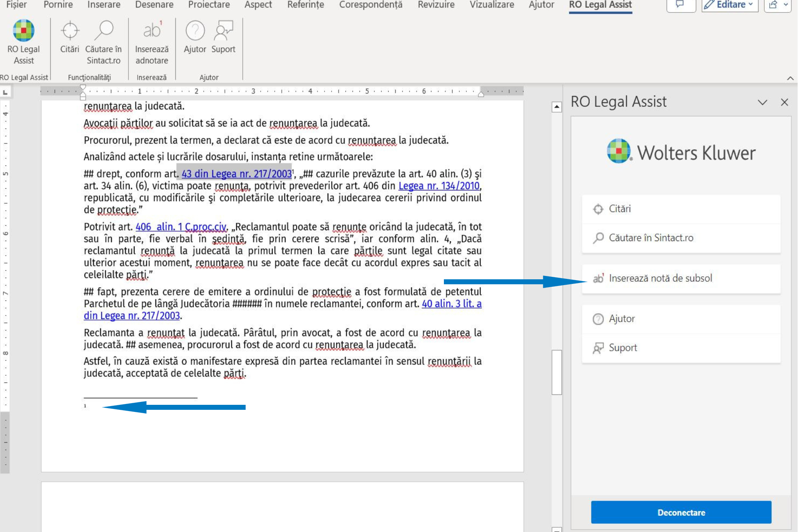This screenshot has height=532, width=798.
Task: Open the share button dropdown arrow
Action: point(786,5)
